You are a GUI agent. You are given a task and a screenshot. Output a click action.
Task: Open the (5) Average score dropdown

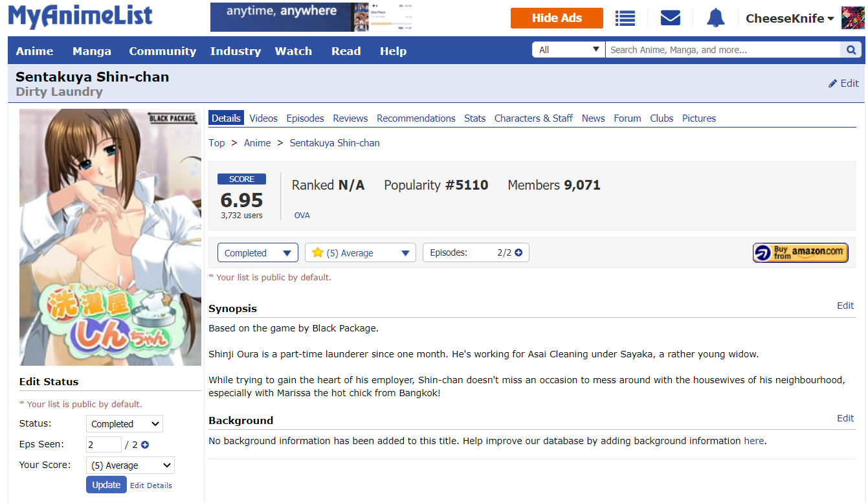pyautogui.click(x=360, y=253)
